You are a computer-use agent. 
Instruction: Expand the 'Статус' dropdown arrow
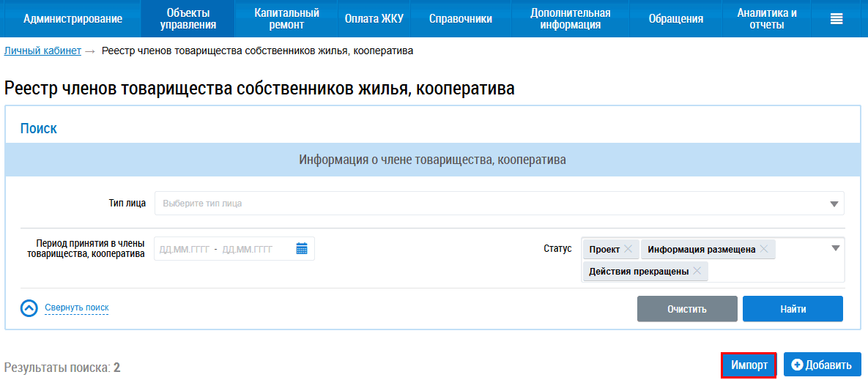pos(835,248)
